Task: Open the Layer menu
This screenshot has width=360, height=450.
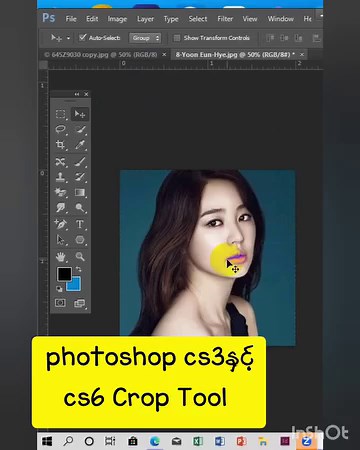Action: 145,19
